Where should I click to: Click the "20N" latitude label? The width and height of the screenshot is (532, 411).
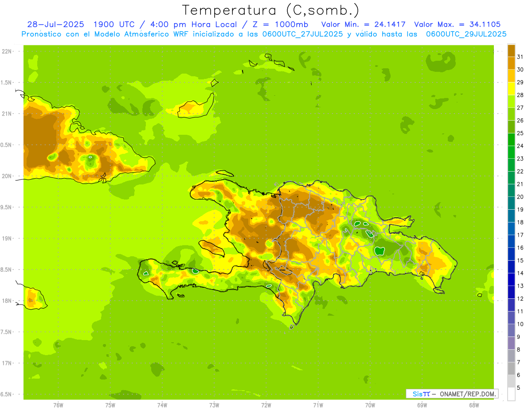tap(8, 176)
